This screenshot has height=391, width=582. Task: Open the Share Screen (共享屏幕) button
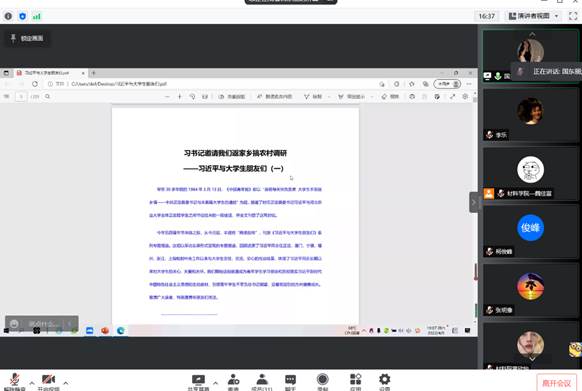click(198, 382)
